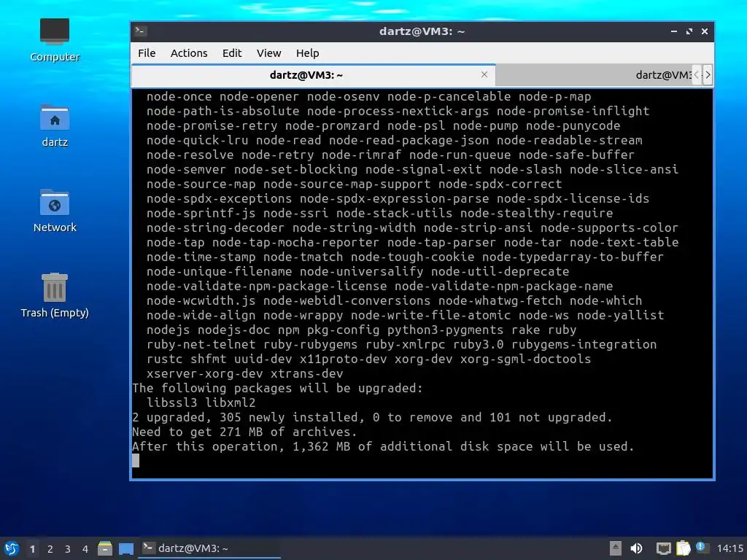
Task: Click the 'node-validate-npm-package-name' package name
Action: pos(503,286)
